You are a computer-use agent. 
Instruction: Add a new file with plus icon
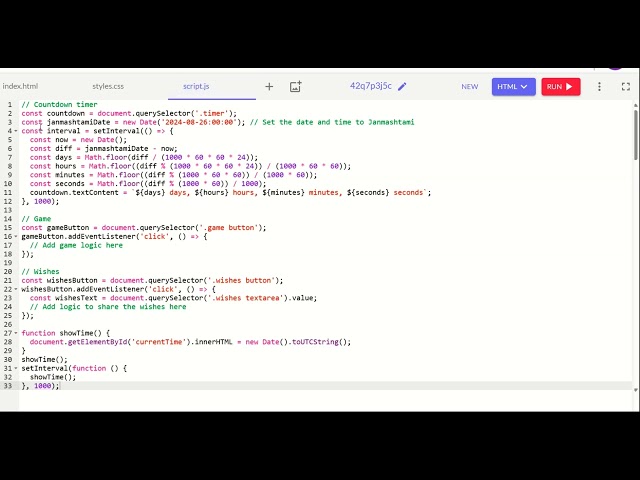click(269, 87)
